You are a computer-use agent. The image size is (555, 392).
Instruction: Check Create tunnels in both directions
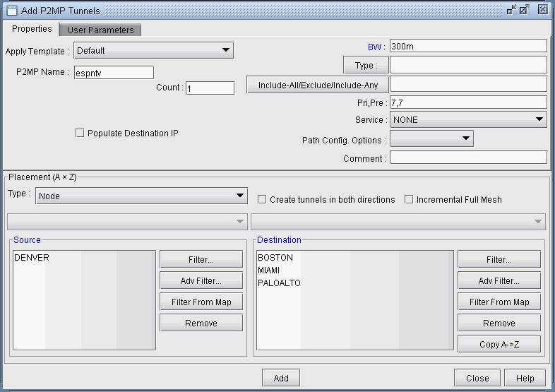pos(262,199)
